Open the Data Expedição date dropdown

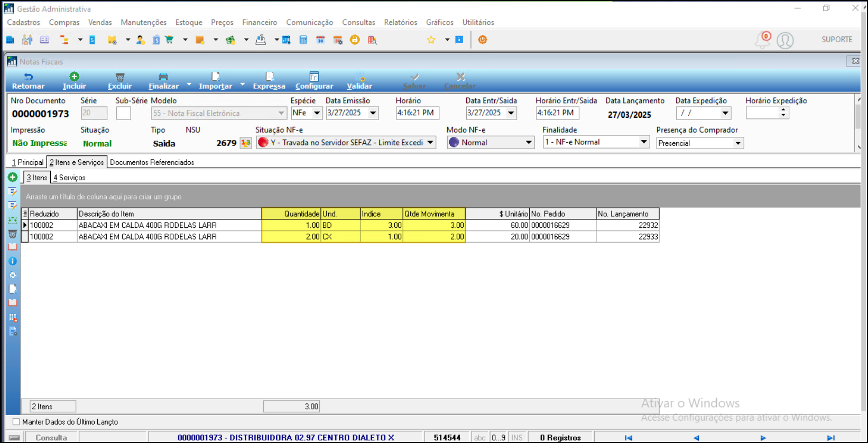(x=725, y=113)
